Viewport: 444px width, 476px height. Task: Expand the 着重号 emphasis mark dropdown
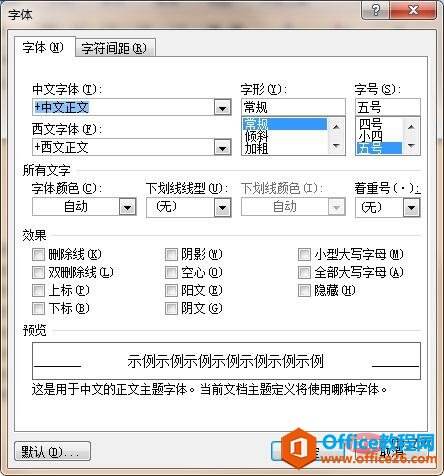click(x=411, y=207)
